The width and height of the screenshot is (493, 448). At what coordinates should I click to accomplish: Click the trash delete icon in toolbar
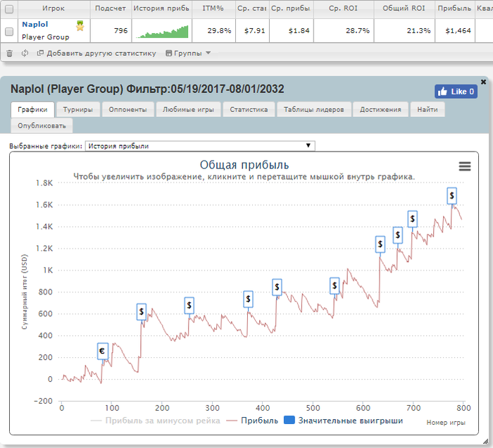click(9, 54)
